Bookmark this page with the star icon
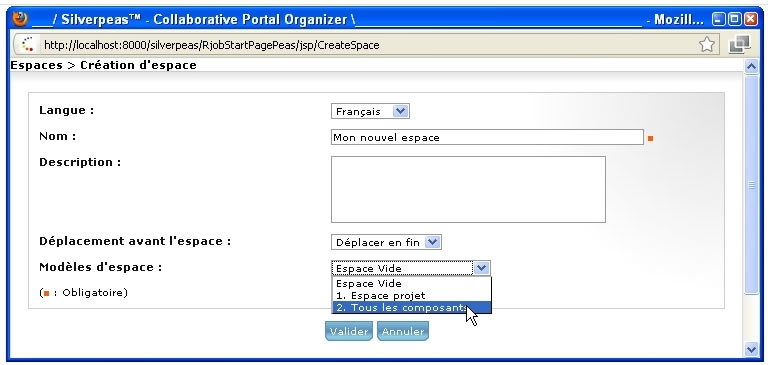Screen dimensions: 768x365 (706, 45)
